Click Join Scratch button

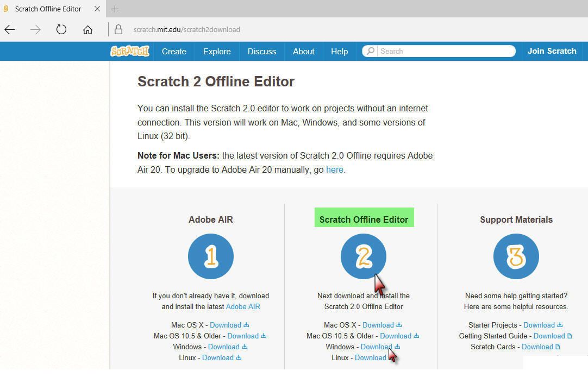552,51
